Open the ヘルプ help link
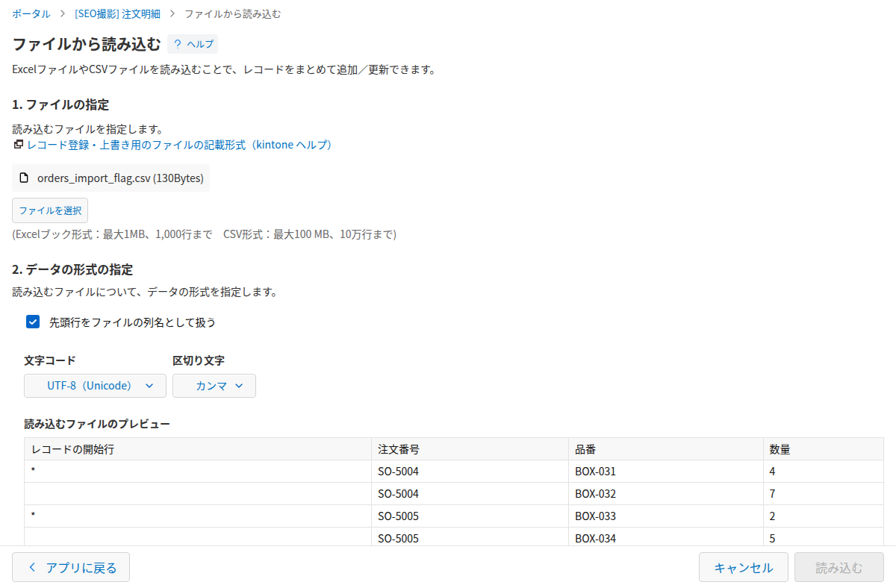896x588 pixels. click(193, 44)
